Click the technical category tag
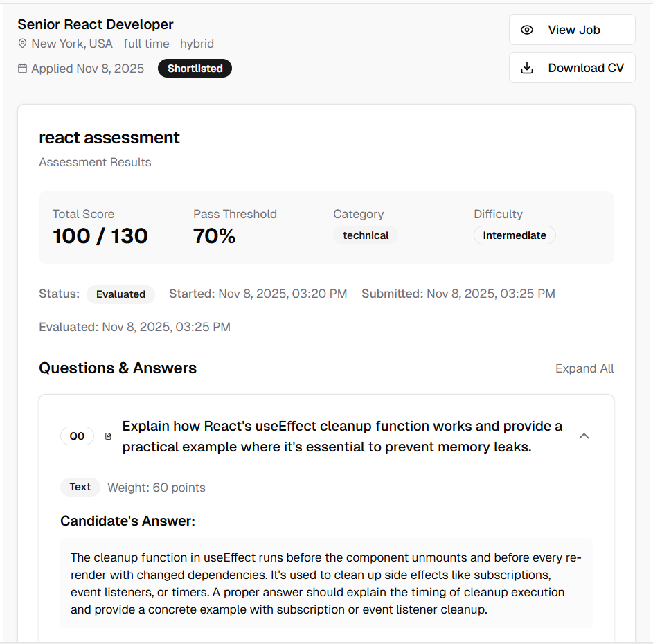653x644 pixels. [366, 235]
